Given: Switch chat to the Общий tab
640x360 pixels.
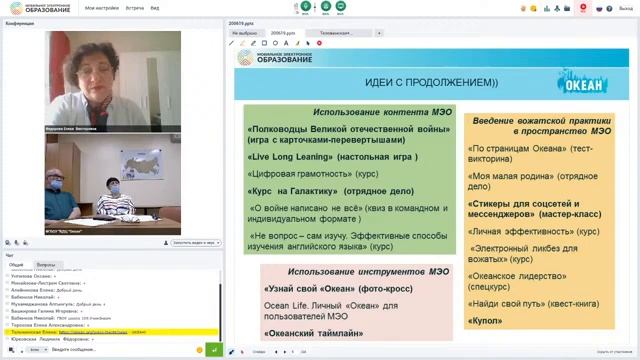Looking at the screenshot, I should pos(16,265).
